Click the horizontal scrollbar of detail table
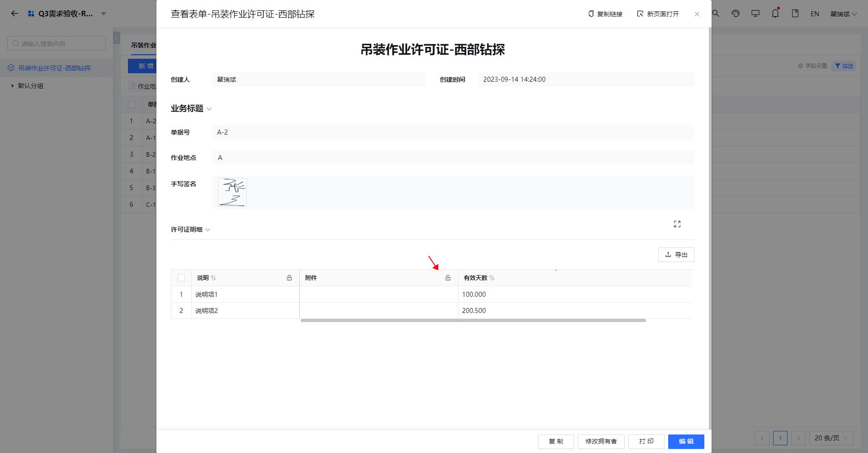The height and width of the screenshot is (453, 868). pyautogui.click(x=473, y=320)
